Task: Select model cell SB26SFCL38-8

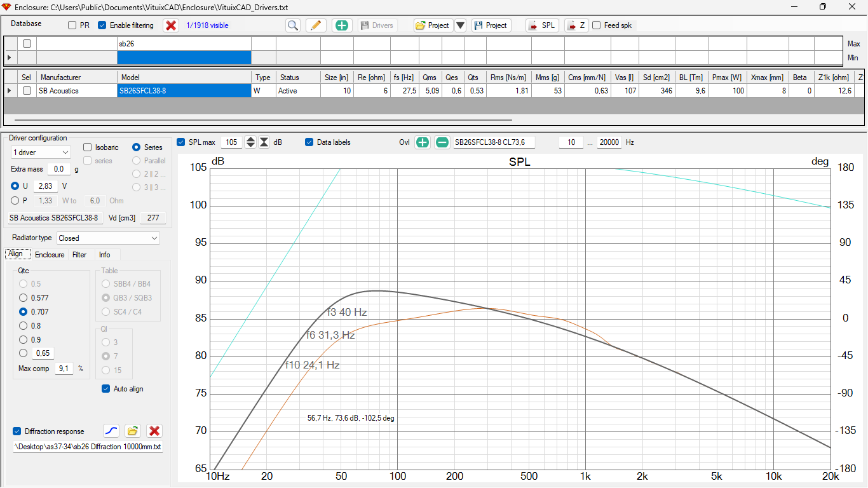Action: (184, 91)
